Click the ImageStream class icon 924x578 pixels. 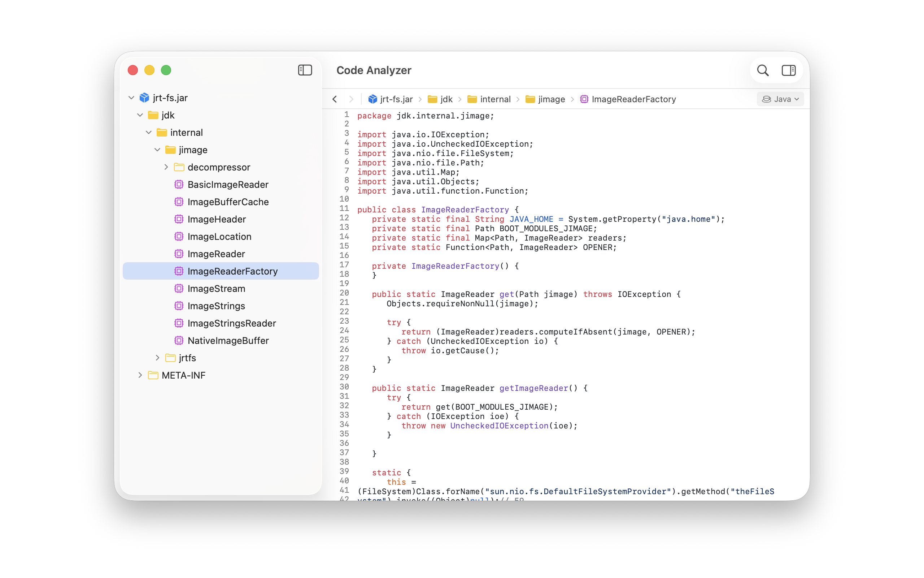[x=179, y=289]
